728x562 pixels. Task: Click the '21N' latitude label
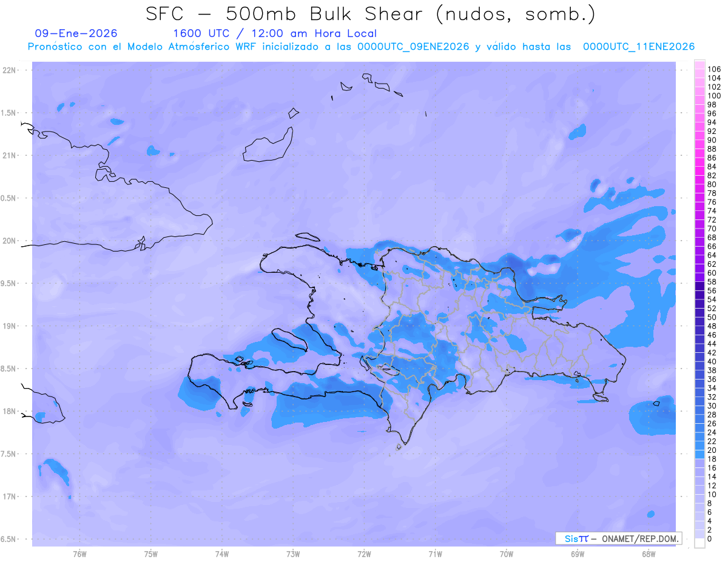9,155
